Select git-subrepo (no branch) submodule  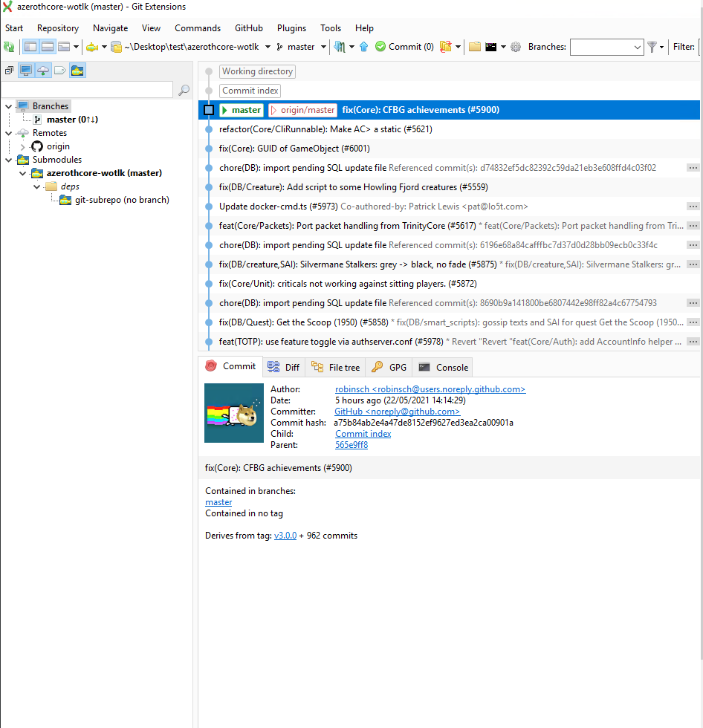pos(122,200)
